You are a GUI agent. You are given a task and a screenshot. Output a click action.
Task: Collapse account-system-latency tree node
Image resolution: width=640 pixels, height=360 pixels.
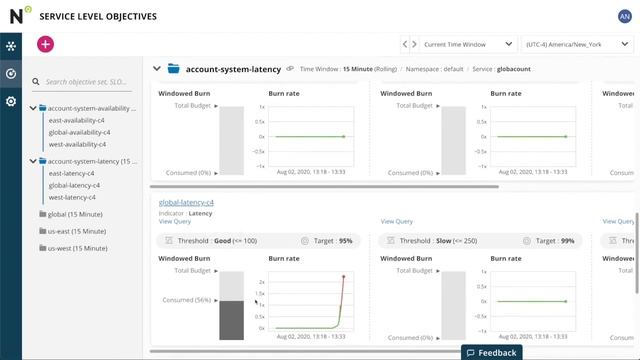tap(33, 161)
